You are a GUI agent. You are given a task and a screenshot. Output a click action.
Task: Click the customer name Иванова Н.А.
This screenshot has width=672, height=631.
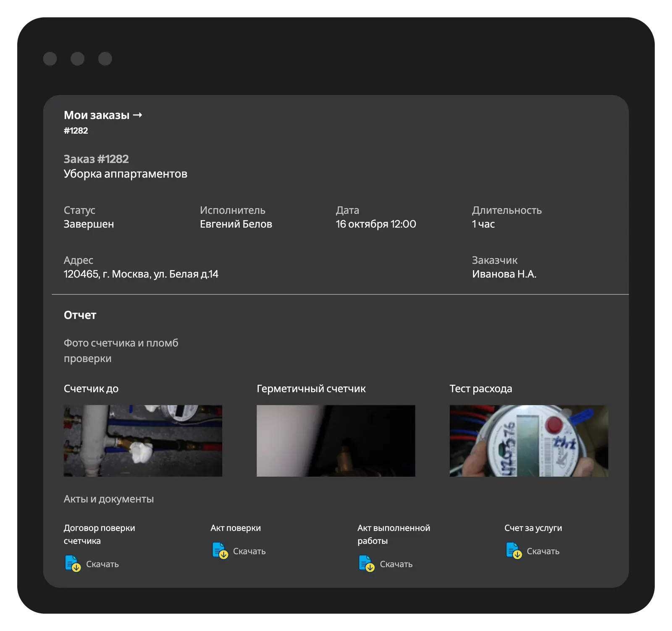point(504,274)
